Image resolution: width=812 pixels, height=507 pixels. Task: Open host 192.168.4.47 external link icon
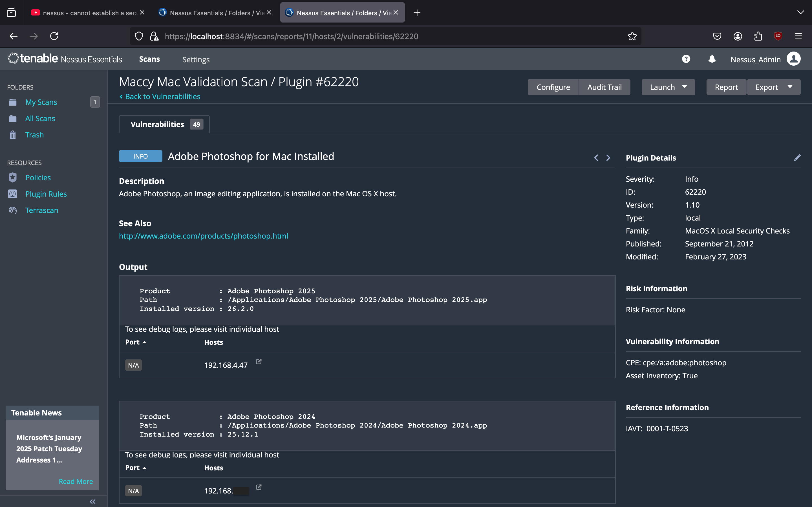coord(259,361)
